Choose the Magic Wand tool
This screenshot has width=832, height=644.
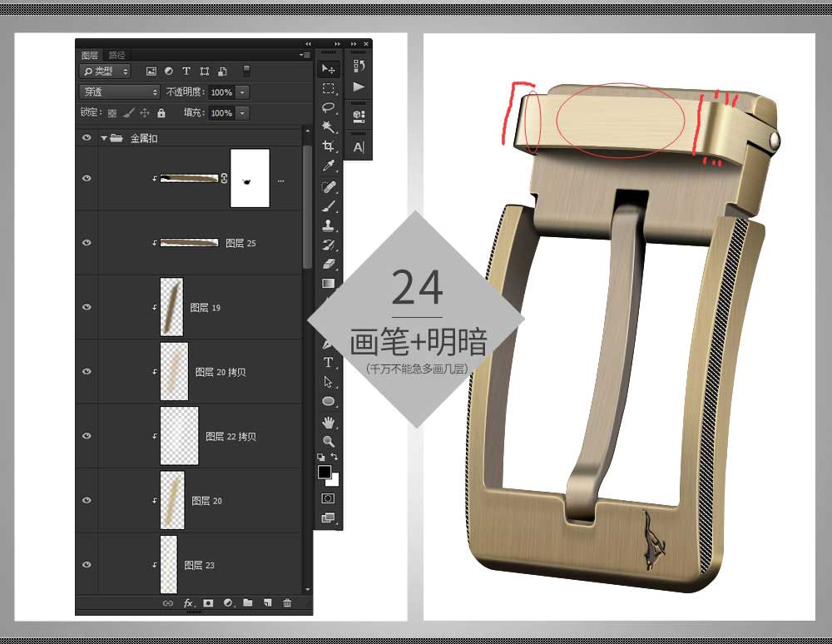point(329,127)
